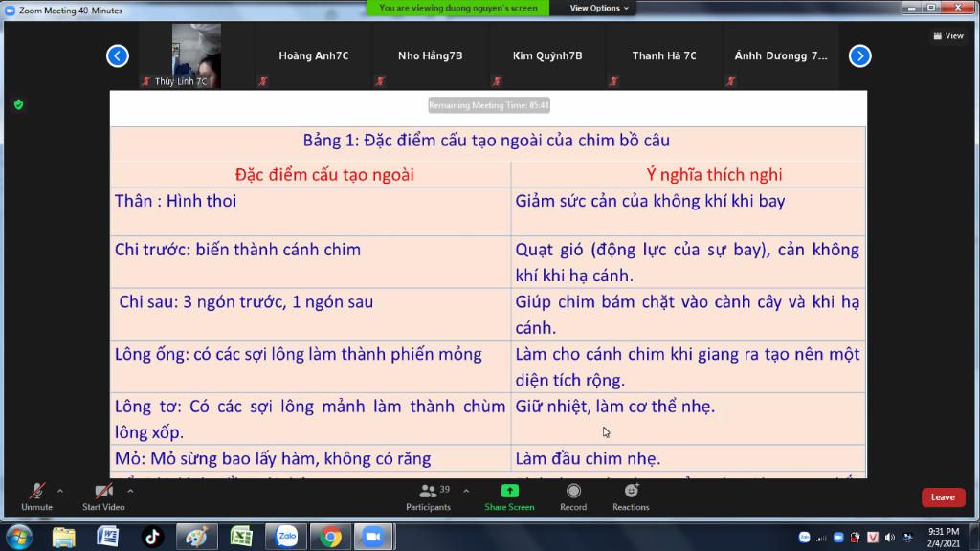The image size is (980, 551).
Task: Select Ánhh Dươngg 7 participant tile
Action: pos(781,55)
